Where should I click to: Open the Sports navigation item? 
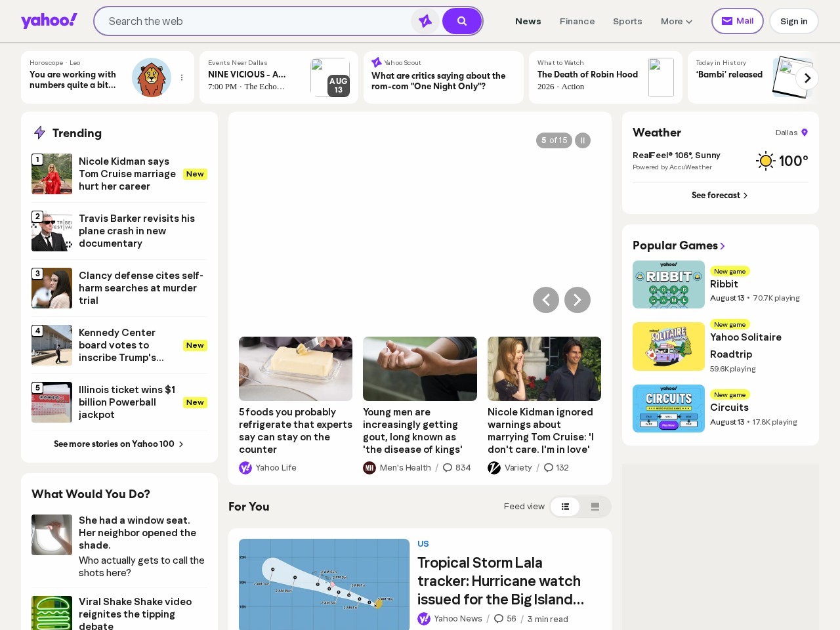(627, 21)
